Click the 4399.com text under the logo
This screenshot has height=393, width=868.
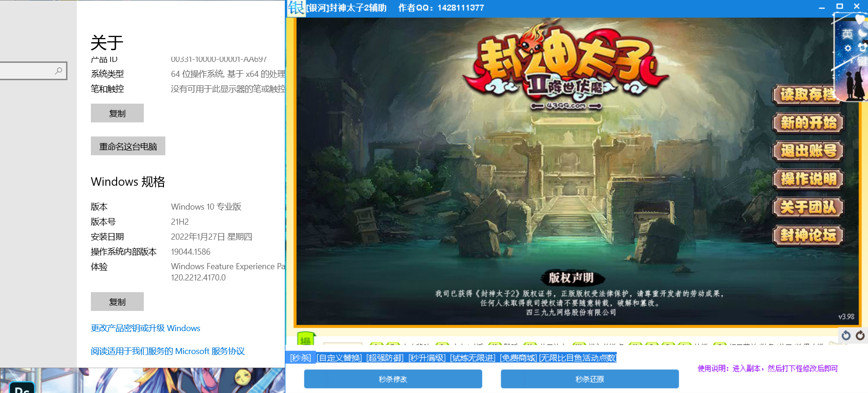pyautogui.click(x=566, y=106)
